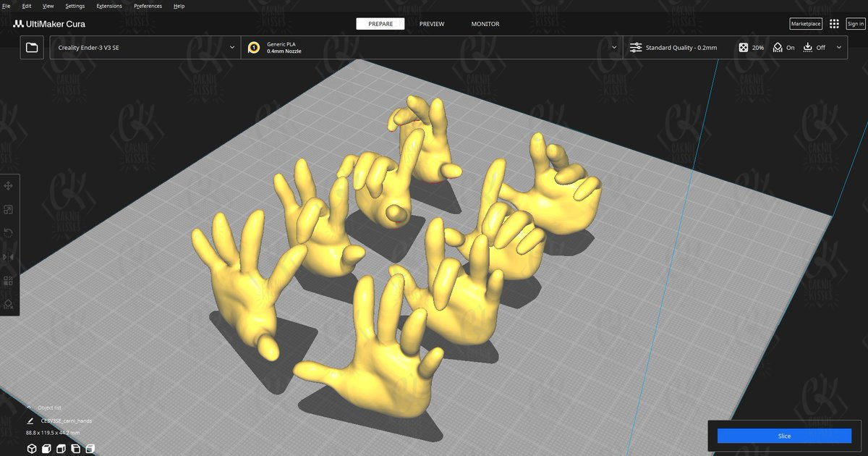This screenshot has width=868, height=456.
Task: Open the Ultimaker apps grid icon
Action: point(834,24)
